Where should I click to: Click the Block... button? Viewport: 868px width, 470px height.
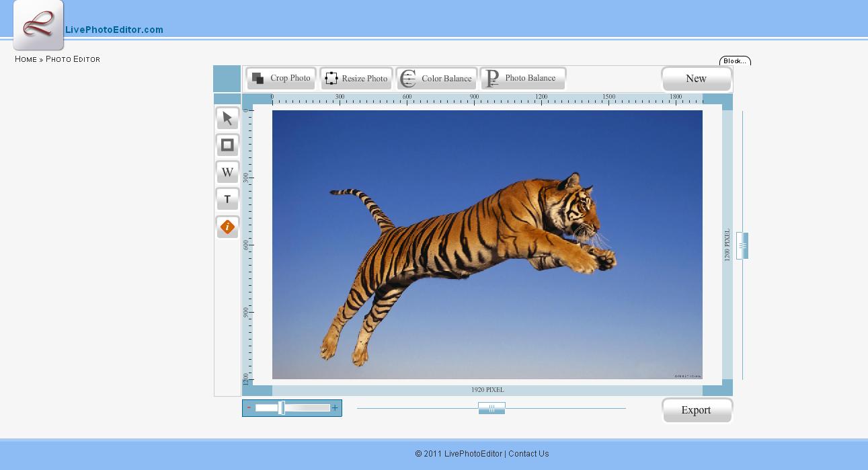tap(736, 61)
